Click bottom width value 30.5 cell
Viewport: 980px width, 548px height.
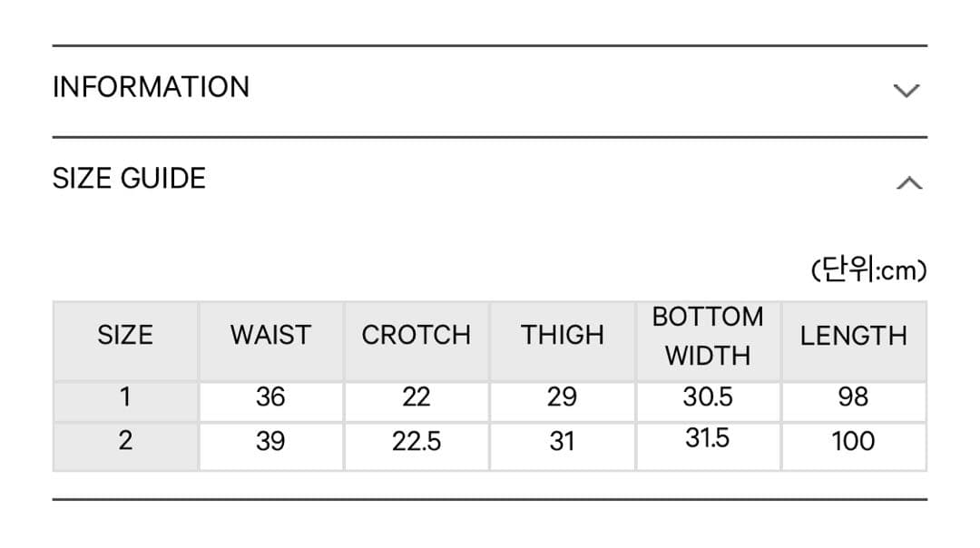pyautogui.click(x=708, y=397)
